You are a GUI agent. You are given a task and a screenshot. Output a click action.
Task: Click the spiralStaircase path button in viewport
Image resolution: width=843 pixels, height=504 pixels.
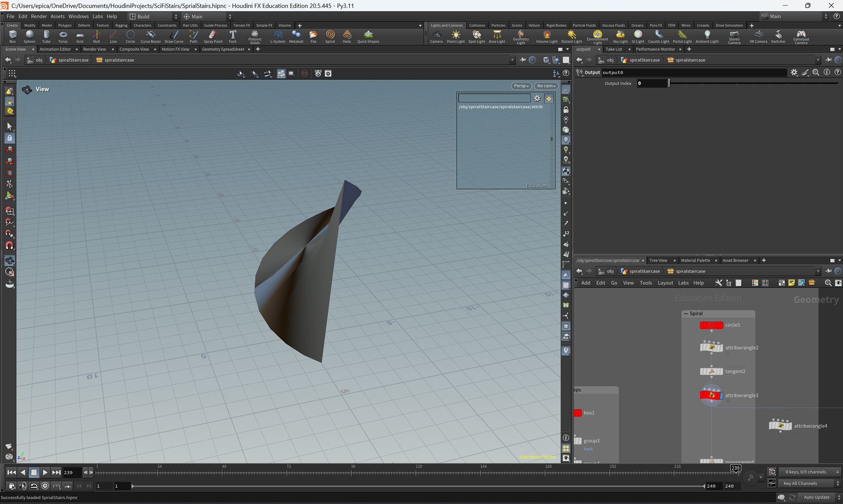pyautogui.click(x=69, y=60)
